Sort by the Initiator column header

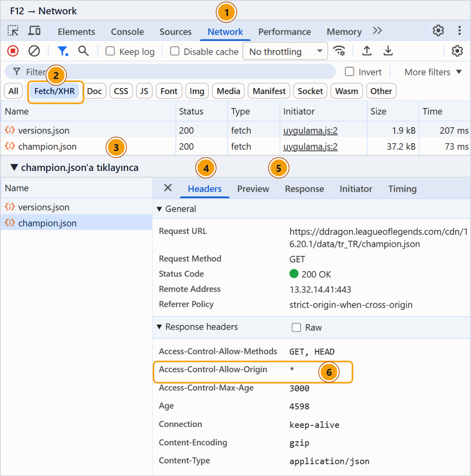pyautogui.click(x=323, y=112)
